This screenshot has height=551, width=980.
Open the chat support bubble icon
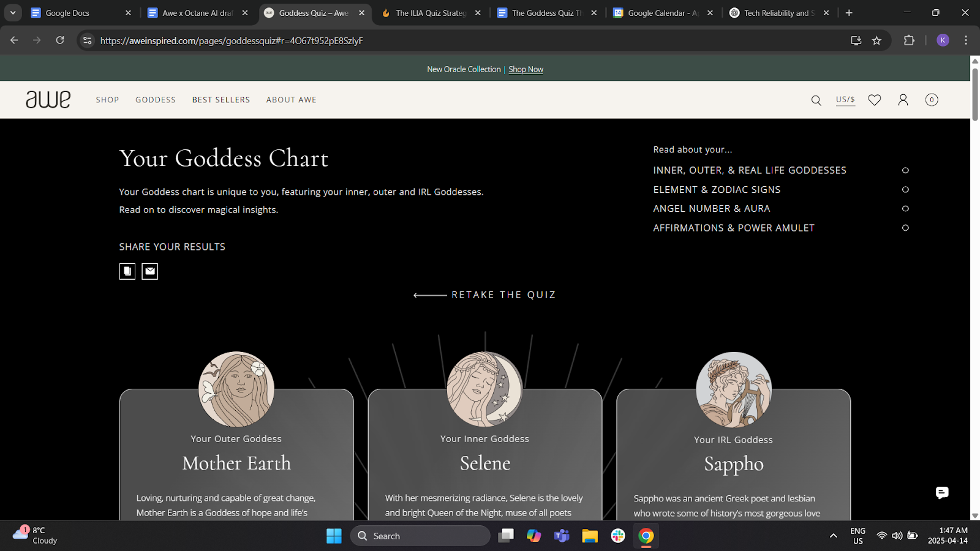point(941,493)
